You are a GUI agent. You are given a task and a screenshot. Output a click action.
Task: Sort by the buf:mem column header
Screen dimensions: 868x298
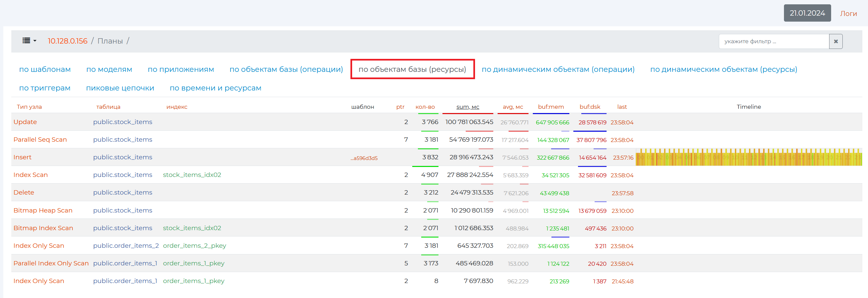pos(550,107)
